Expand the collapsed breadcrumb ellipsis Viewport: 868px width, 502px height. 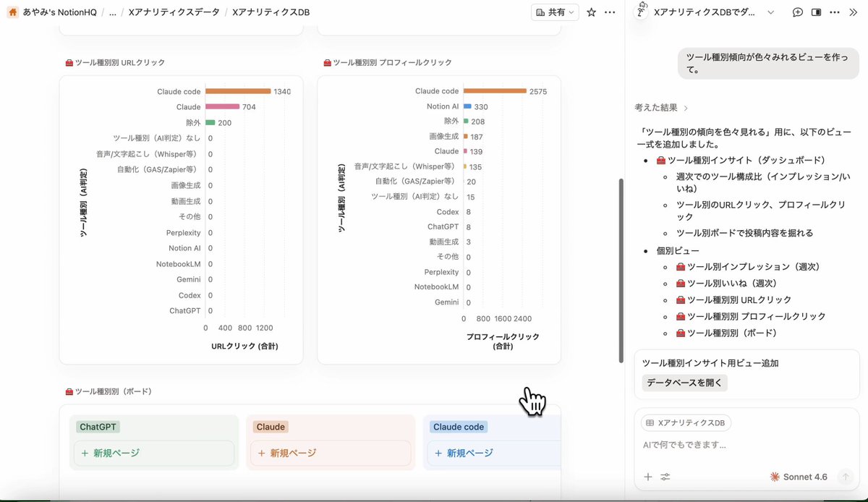tap(113, 12)
